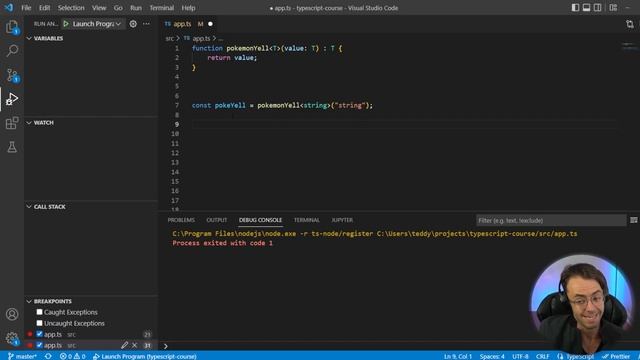Click Launch Program in status bar
Viewport: 640px width, 360px height.
point(144,356)
